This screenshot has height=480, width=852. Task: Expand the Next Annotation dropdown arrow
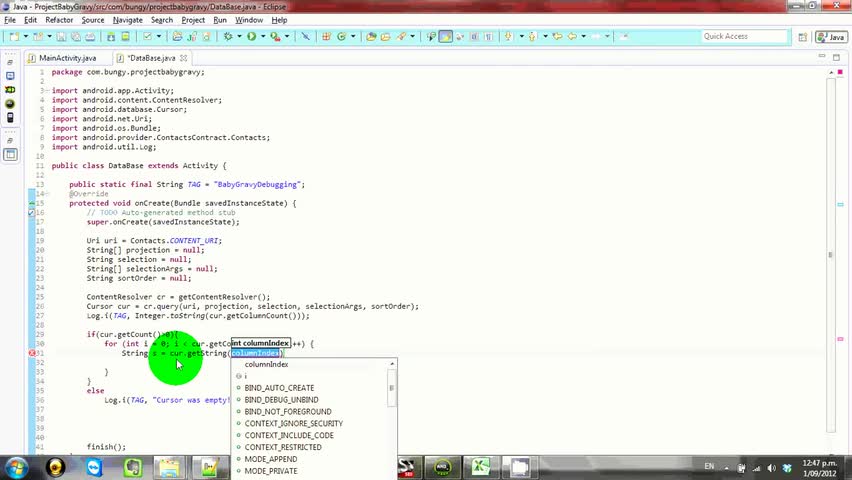point(521,36)
